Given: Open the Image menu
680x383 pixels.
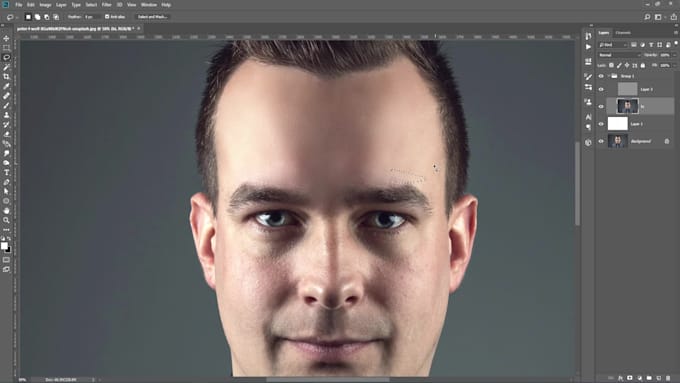Looking at the screenshot, I should (x=45, y=5).
